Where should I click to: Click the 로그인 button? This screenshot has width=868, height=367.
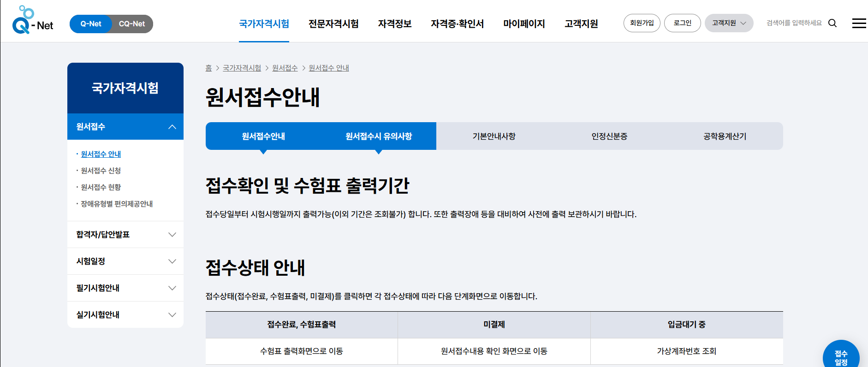[683, 23]
